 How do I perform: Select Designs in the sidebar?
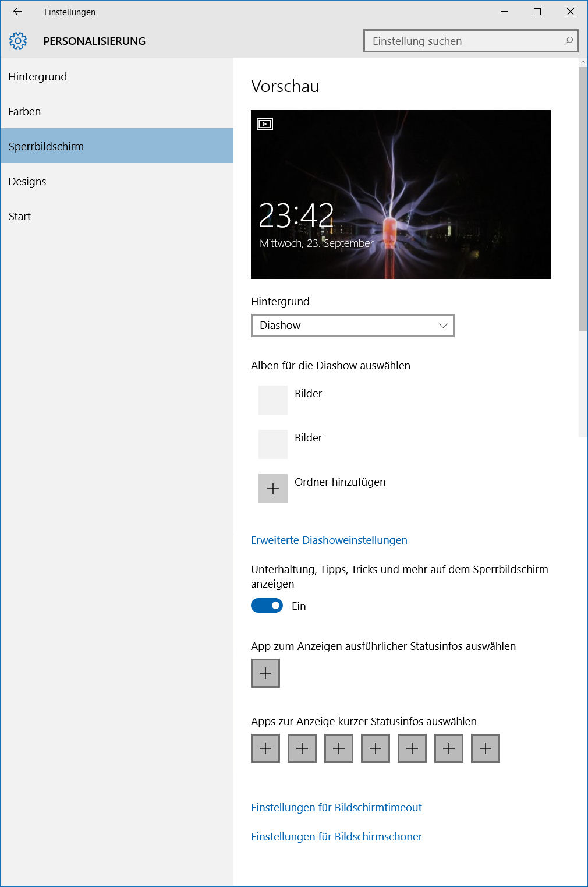coord(27,182)
